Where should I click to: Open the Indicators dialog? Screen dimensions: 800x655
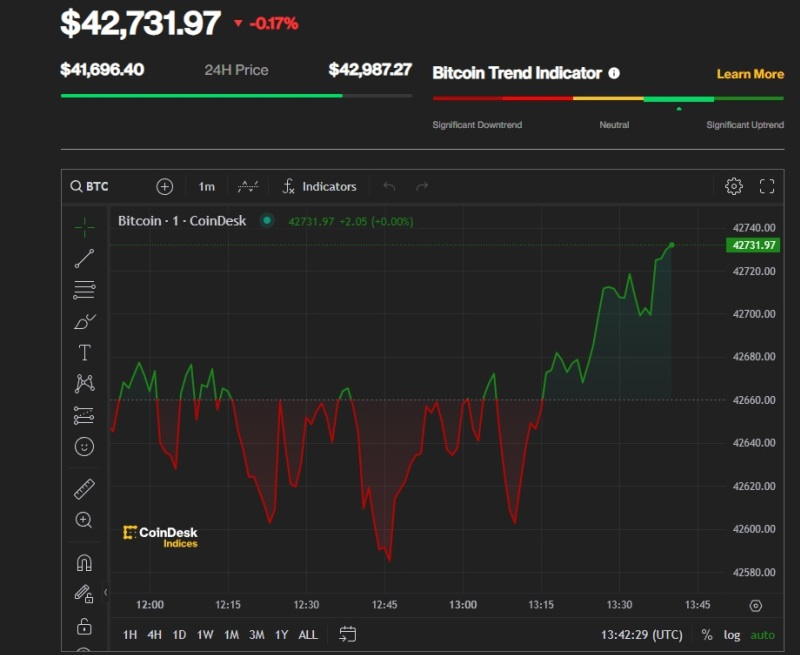[x=319, y=186]
